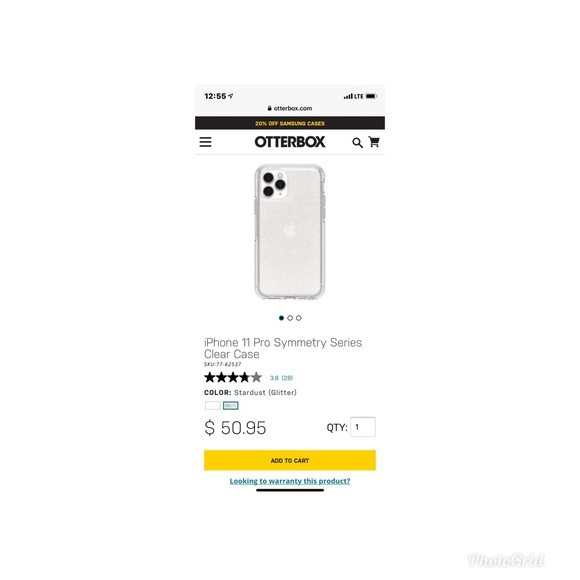This screenshot has width=580, height=580.
Task: Switch to the second carousel dot
Action: tap(290, 318)
